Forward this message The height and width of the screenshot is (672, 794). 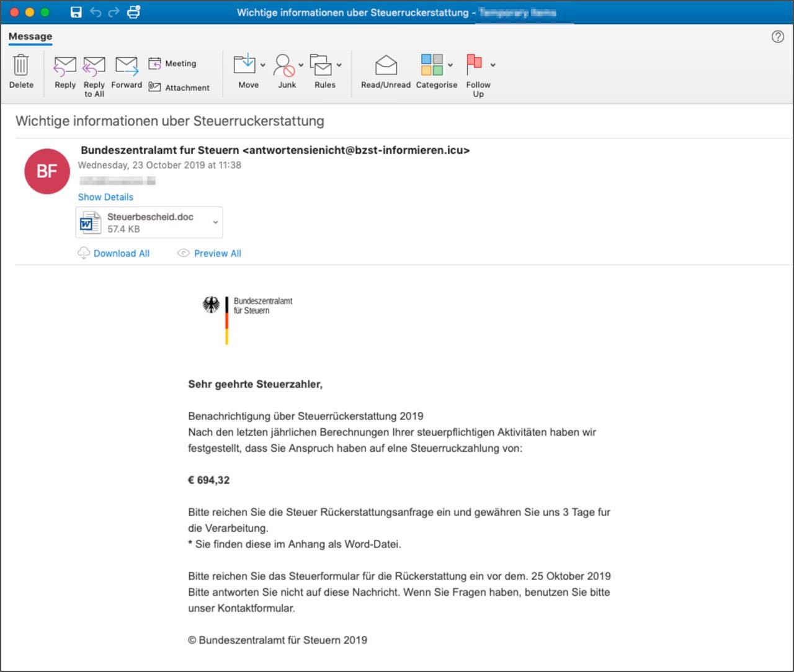pos(127,71)
